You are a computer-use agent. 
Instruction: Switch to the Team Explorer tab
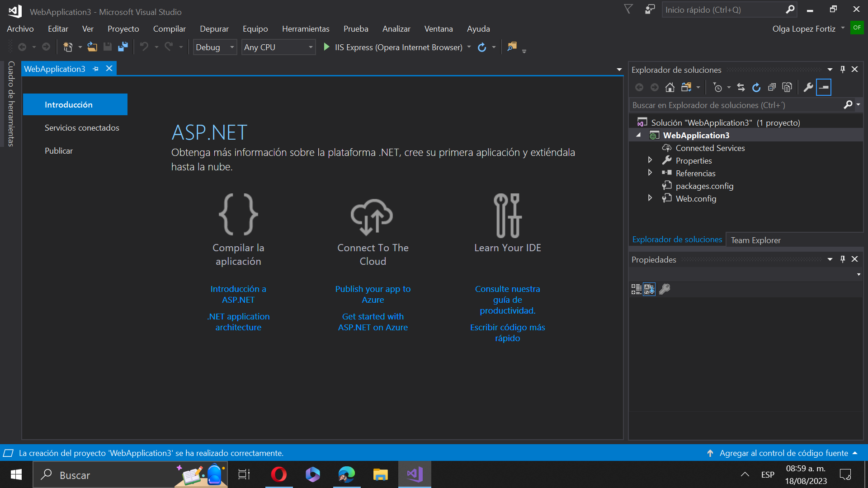(755, 240)
